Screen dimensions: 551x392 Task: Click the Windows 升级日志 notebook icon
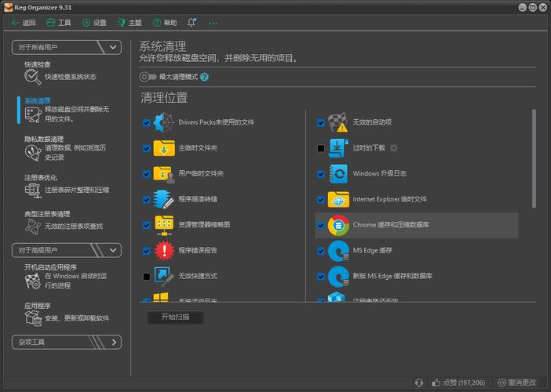[x=338, y=174]
